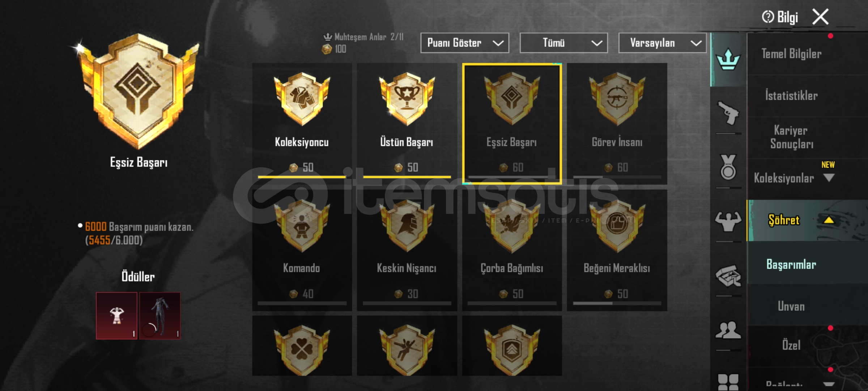Open the Beğeni Meraklısı achievement card
Viewport: 868px width, 391px height.
[x=617, y=250]
